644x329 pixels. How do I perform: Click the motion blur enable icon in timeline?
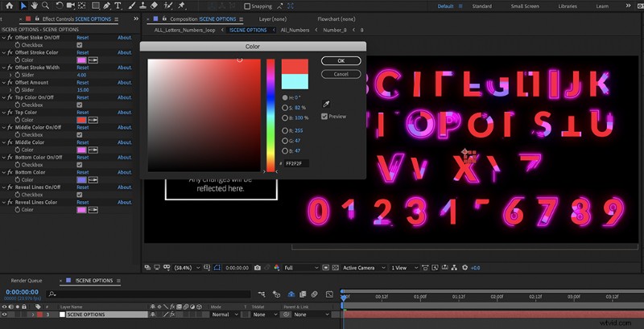[x=314, y=294]
